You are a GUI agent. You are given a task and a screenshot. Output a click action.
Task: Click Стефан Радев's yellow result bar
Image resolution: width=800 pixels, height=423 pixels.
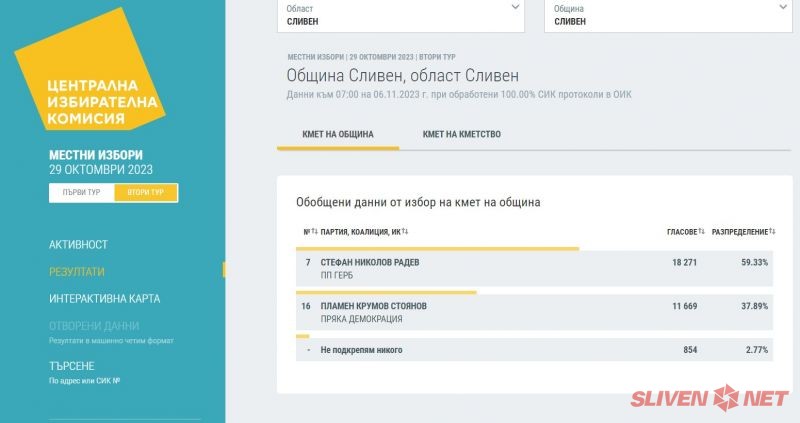pos(438,248)
